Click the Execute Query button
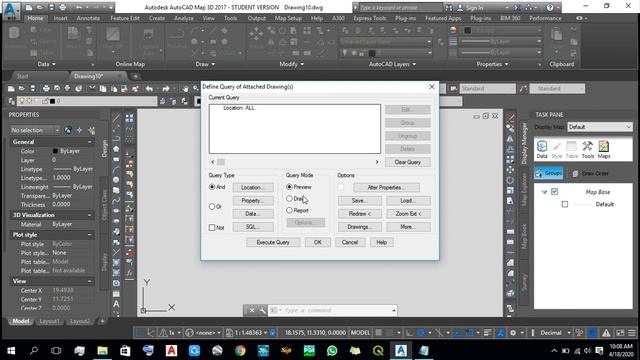 [x=273, y=242]
